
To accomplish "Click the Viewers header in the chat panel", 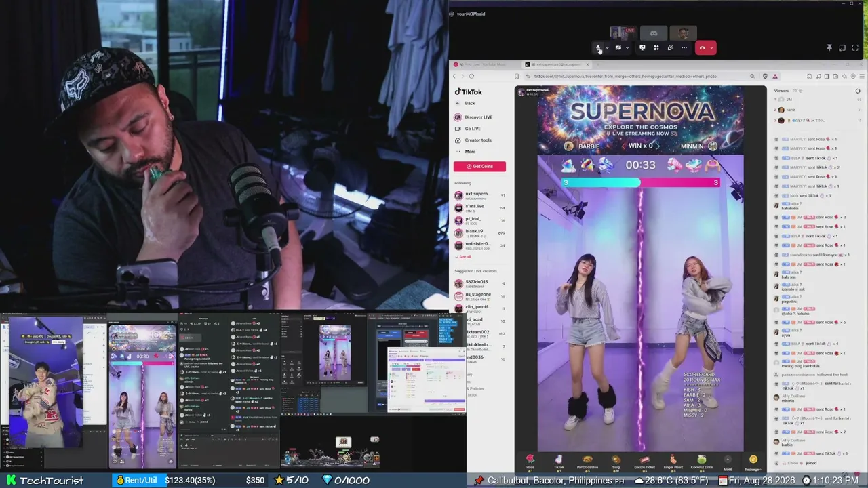I will coord(781,90).
